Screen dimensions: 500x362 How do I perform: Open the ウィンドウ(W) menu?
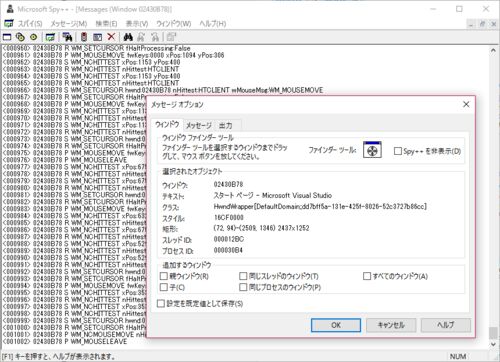tap(174, 24)
